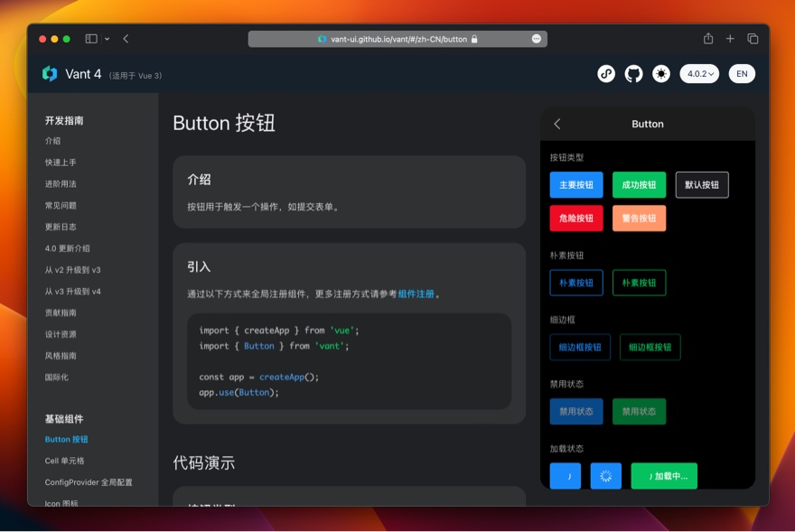This screenshot has width=795, height=532.
Task: Open the 4.0.2 version dropdown
Action: [699, 74]
